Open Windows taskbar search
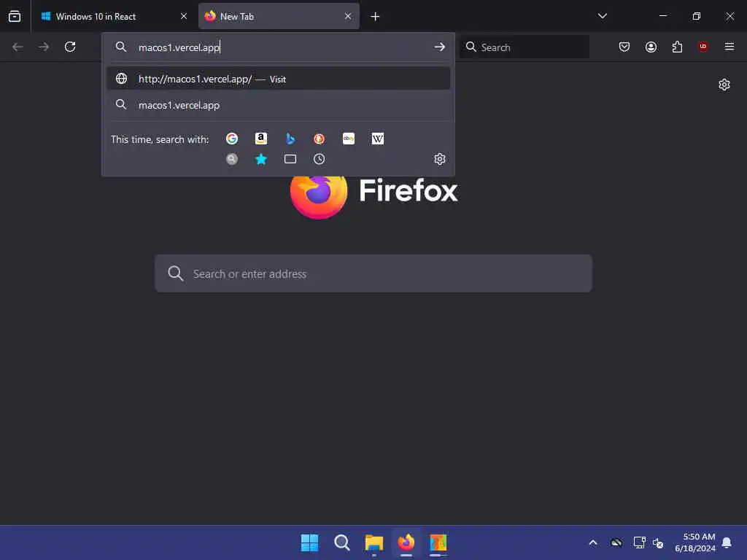The image size is (747, 560). 342,542
